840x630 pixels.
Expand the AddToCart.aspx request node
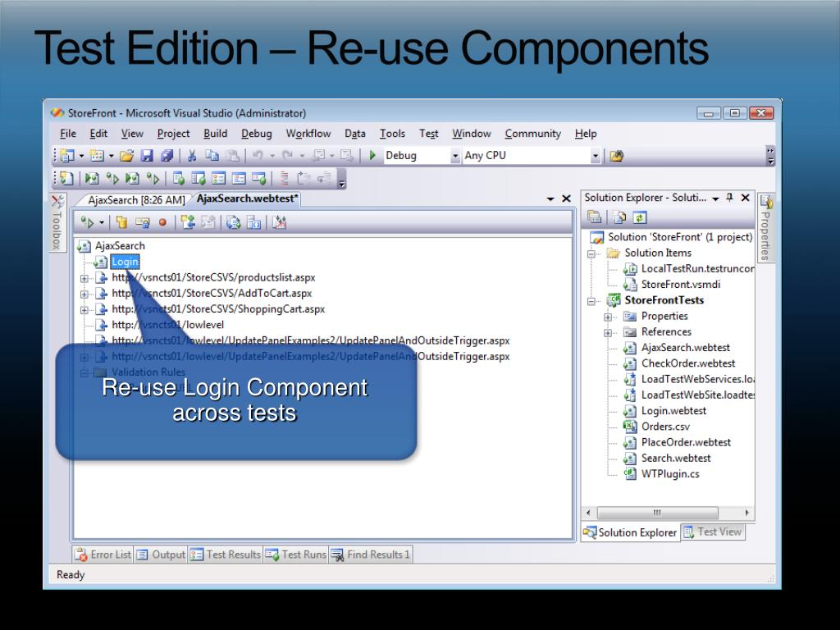(x=84, y=294)
